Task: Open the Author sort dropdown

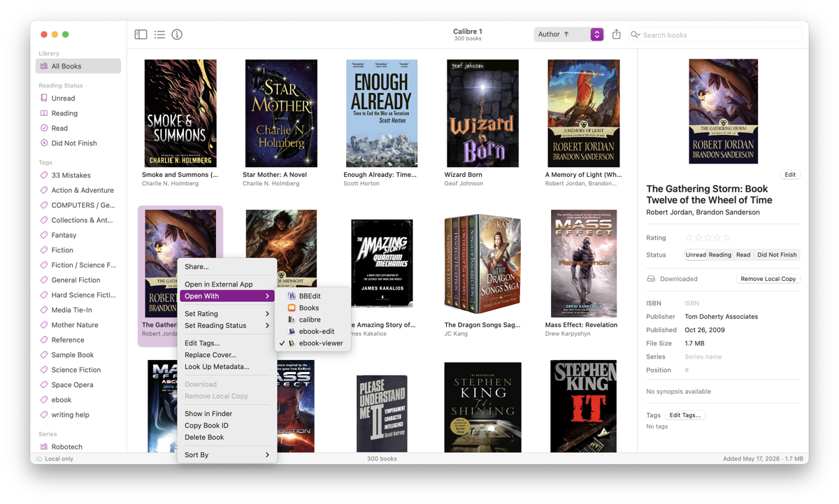Action: [x=569, y=34]
